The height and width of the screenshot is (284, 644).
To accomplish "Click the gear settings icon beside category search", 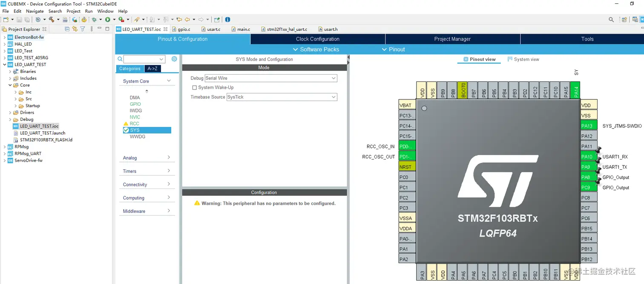I will pos(174,59).
